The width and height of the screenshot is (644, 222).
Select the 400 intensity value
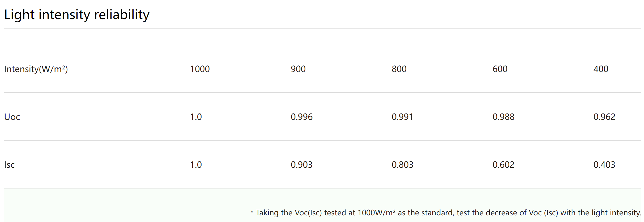[x=601, y=69]
